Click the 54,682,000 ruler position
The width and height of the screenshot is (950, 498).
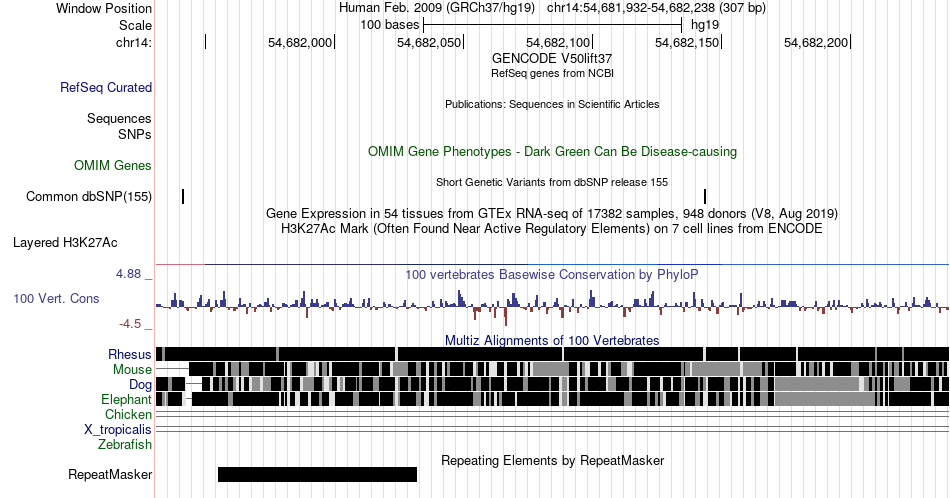[x=300, y=42]
